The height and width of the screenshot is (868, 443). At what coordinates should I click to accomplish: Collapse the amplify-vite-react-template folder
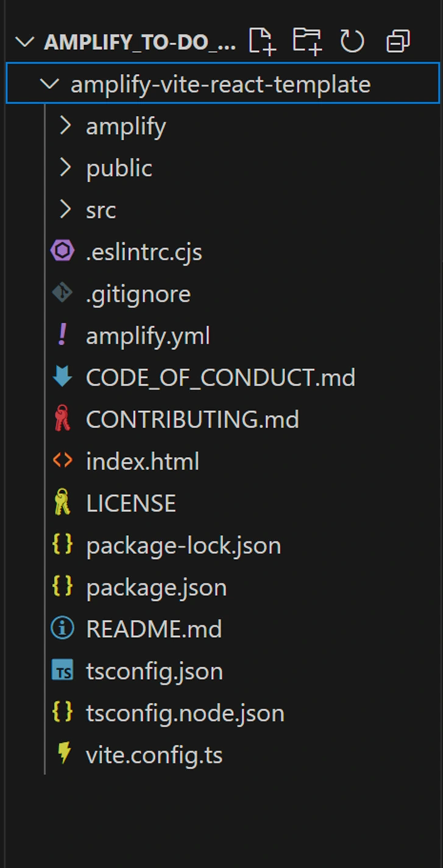coord(49,84)
